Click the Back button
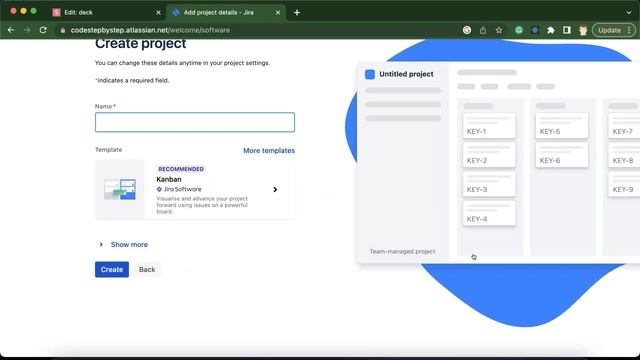This screenshot has height=360, width=640. (x=147, y=269)
